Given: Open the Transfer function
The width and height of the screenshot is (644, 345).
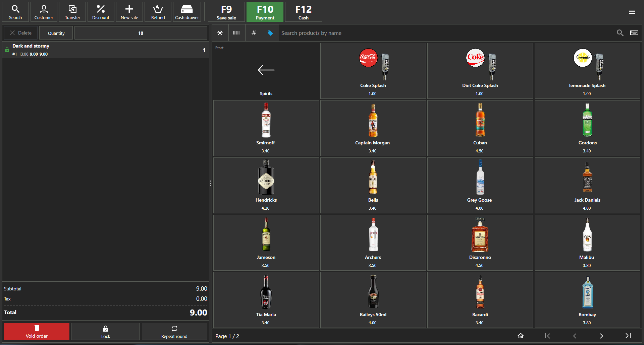Looking at the screenshot, I should point(72,12).
